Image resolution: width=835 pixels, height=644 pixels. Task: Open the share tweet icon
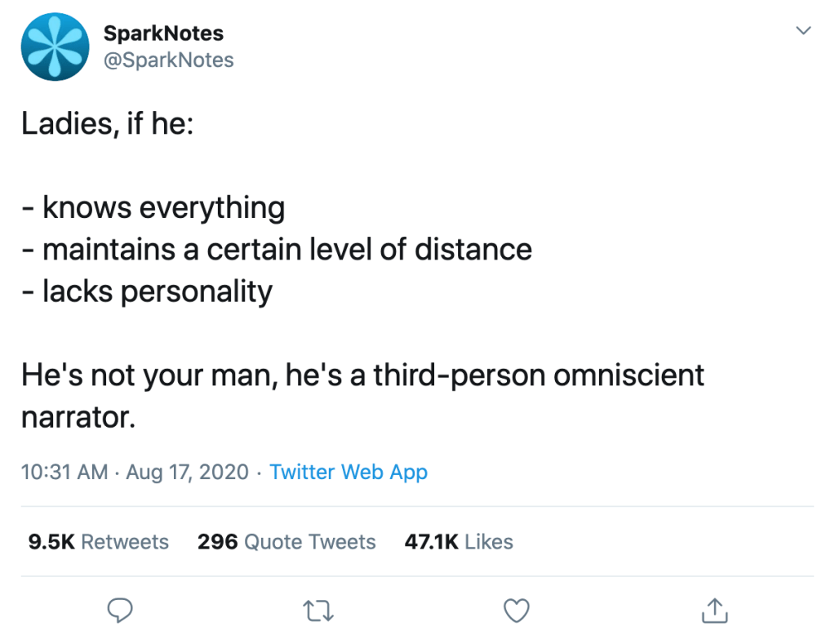tap(714, 609)
